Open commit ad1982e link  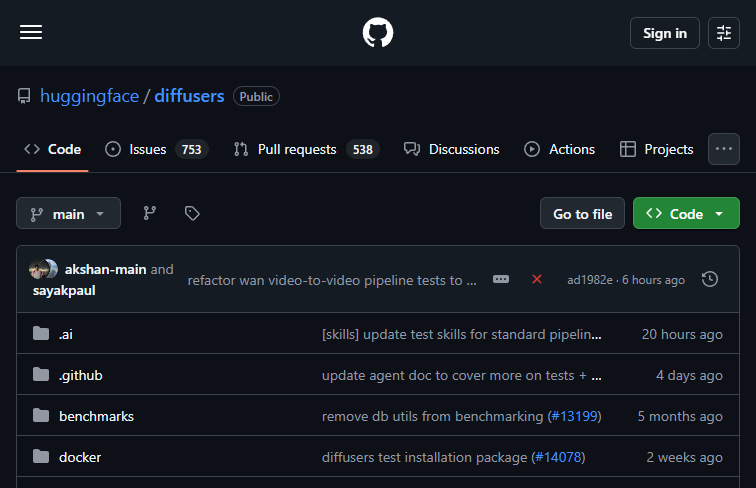[x=590, y=280]
